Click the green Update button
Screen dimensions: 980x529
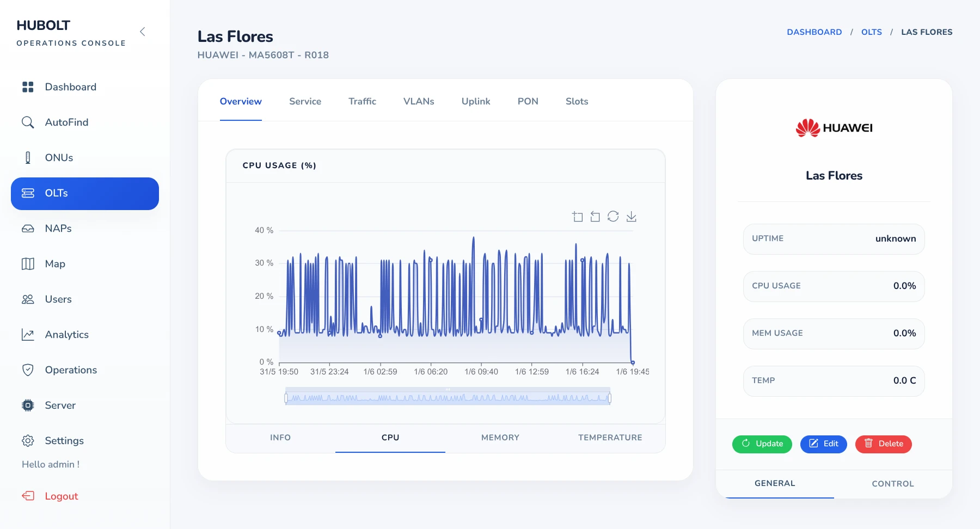[x=762, y=444]
